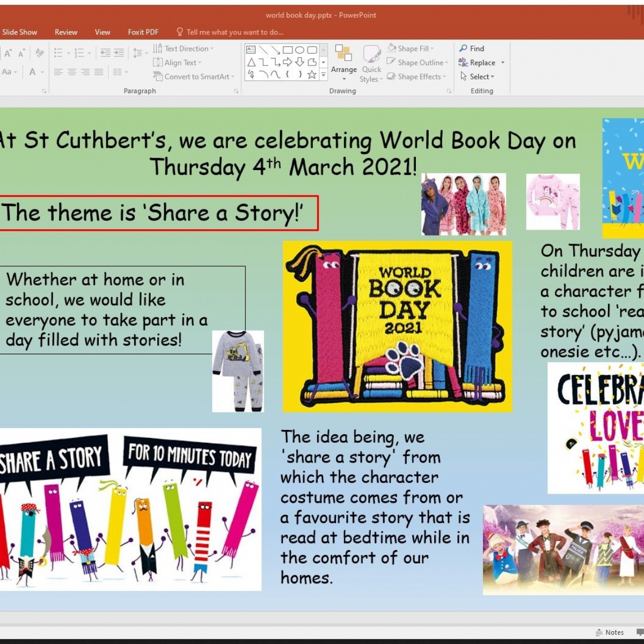Align text left
This screenshot has height=644, width=644.
(58, 72)
